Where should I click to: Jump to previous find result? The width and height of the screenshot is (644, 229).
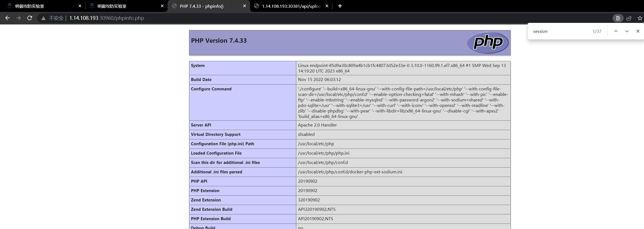tap(616, 31)
